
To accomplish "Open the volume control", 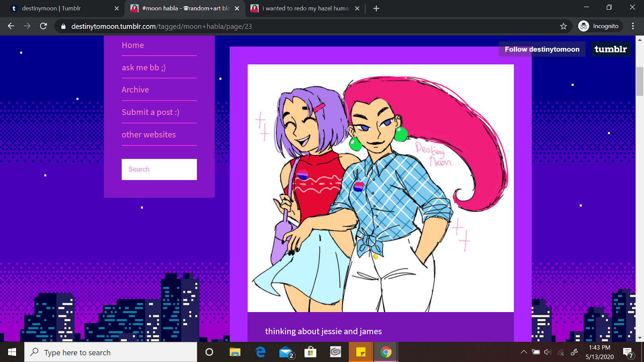I will point(547,352).
